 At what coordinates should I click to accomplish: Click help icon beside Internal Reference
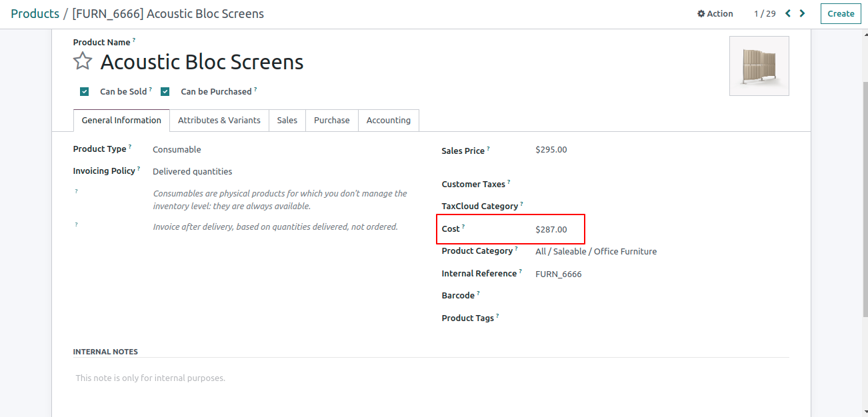coord(521,272)
